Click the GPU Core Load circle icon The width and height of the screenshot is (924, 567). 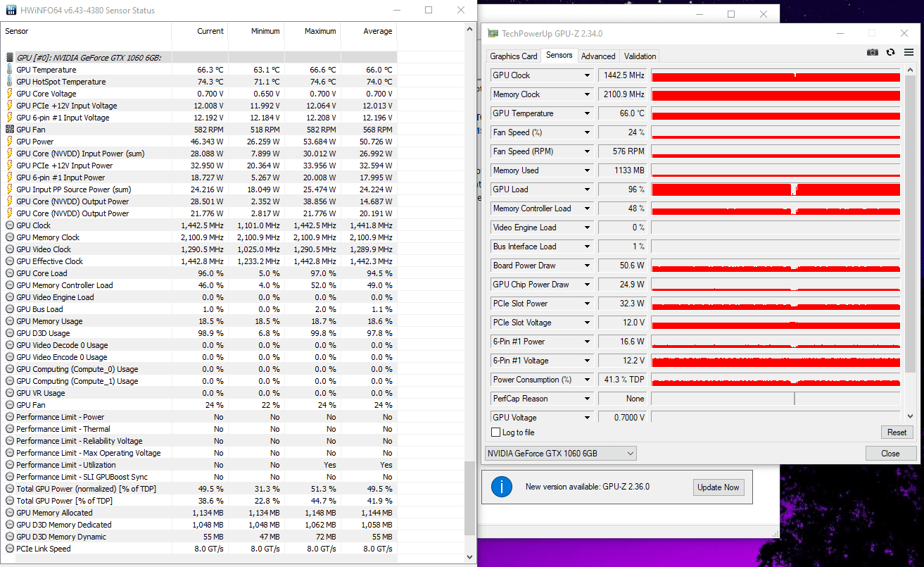pyautogui.click(x=10, y=273)
